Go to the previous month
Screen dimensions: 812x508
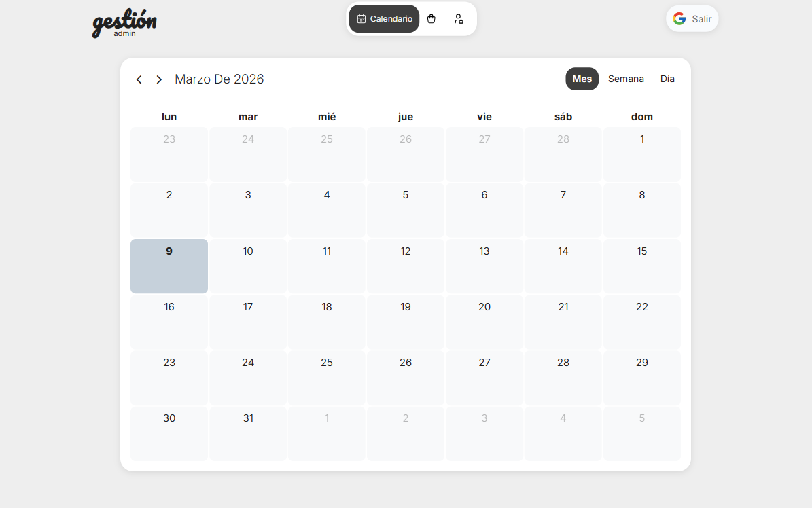pyautogui.click(x=139, y=79)
